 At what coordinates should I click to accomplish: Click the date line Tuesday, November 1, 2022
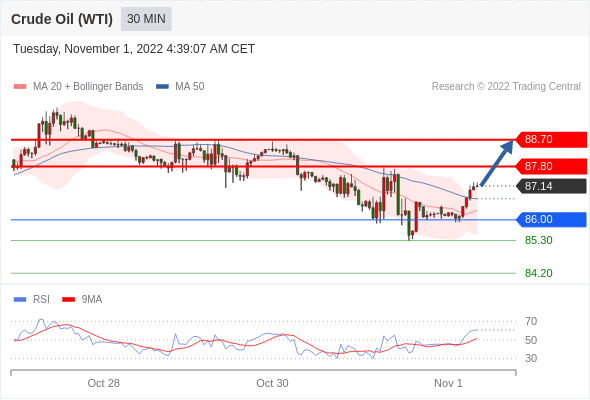[134, 49]
